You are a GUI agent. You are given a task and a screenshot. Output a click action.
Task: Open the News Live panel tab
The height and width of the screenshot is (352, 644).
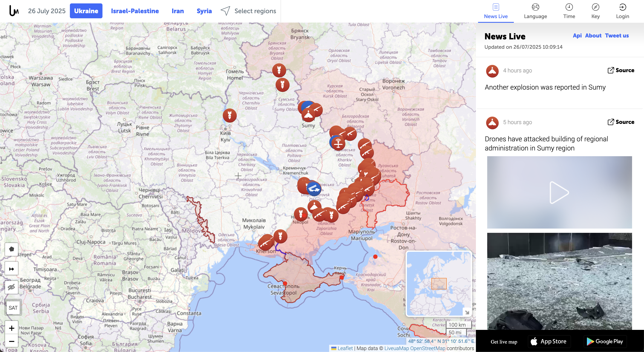[496, 11]
